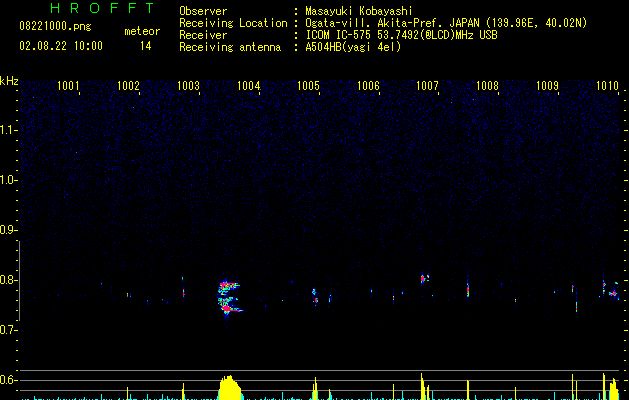Click the 1.0 kHz frequency label

(8, 180)
